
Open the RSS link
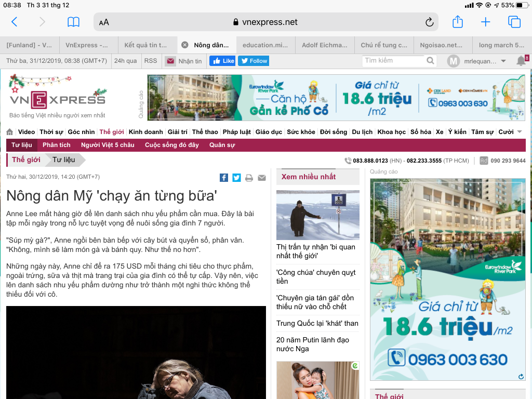[x=151, y=61]
